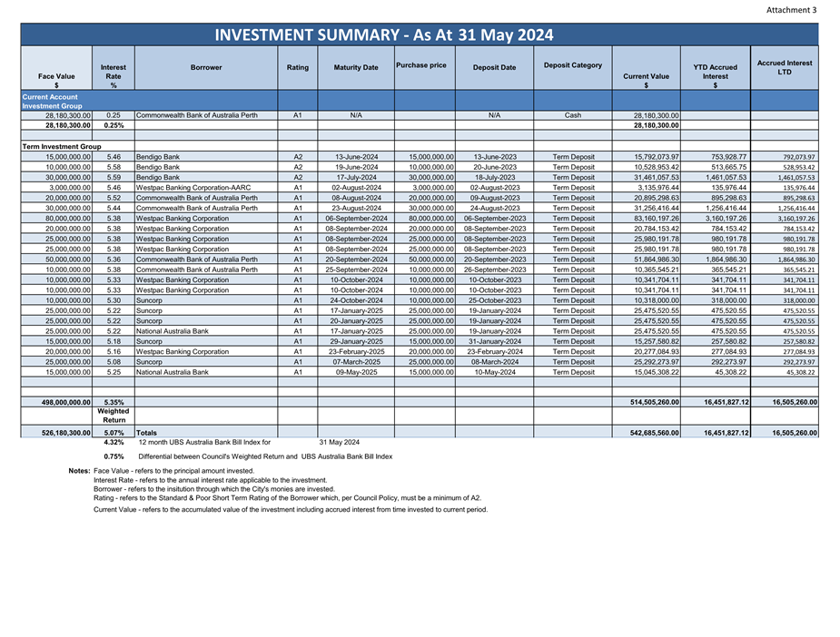Viewport: 840px width, 637px height.
Task: Click the 4.32% bank bill index value
Action: (114, 443)
